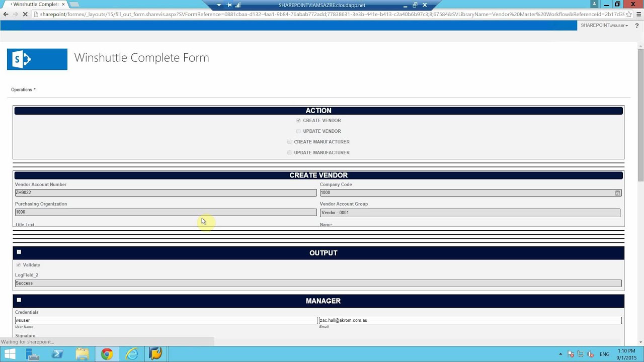Click the ENG language indicator
This screenshot has width=644, height=362.
[604, 354]
